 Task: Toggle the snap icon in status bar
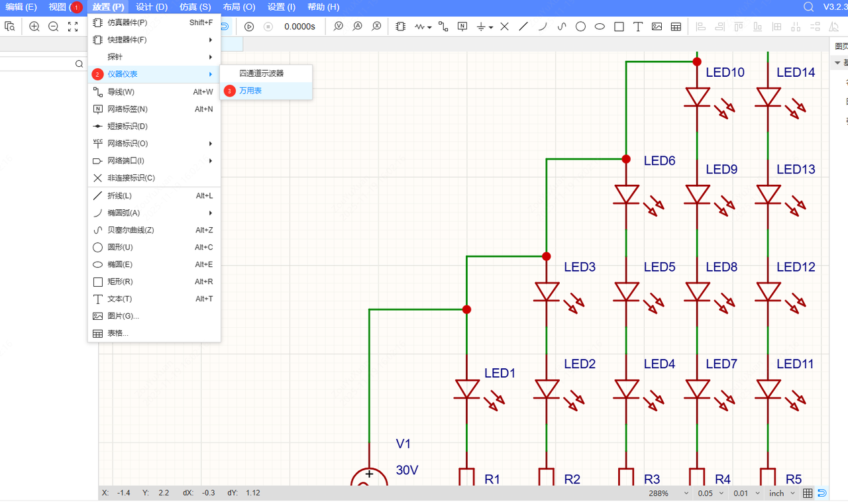822,493
